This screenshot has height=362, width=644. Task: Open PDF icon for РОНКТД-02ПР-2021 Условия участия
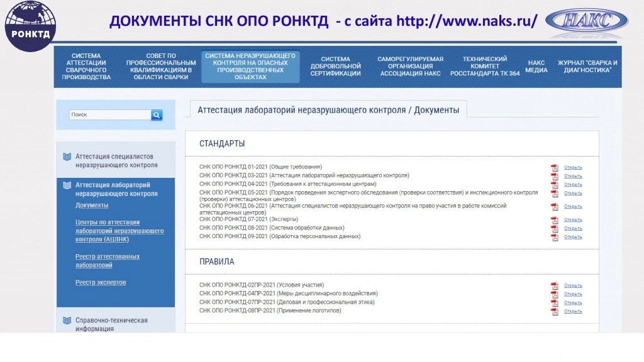pos(555,286)
